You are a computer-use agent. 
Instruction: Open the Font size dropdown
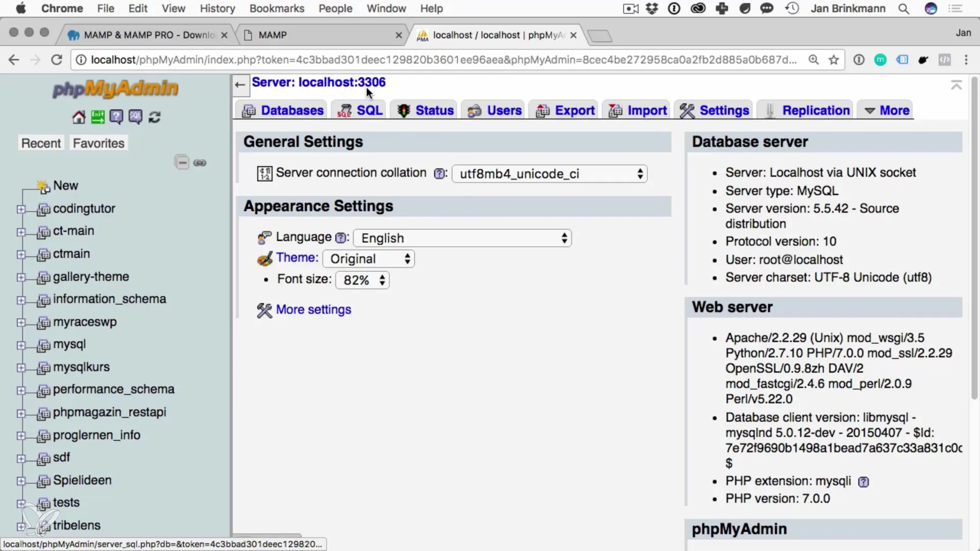362,280
